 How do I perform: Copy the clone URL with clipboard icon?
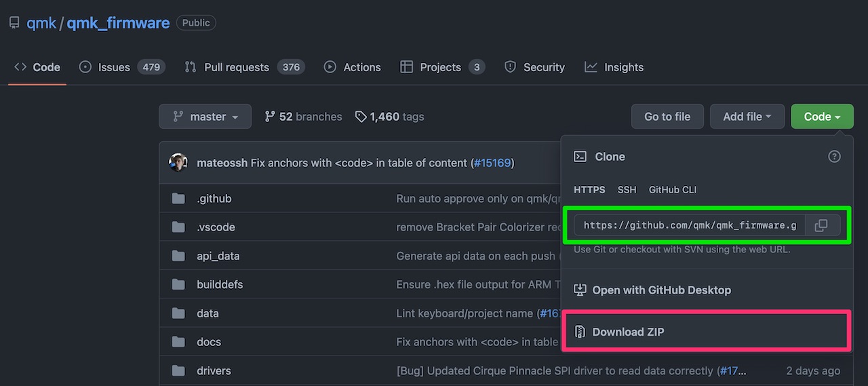click(x=821, y=225)
